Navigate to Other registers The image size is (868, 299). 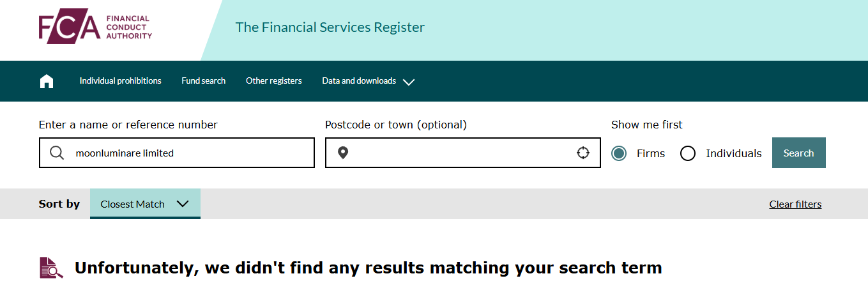click(x=273, y=81)
